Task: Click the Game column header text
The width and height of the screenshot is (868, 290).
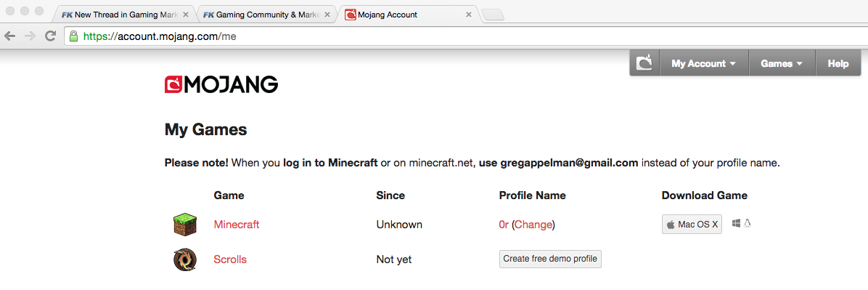Action: [229, 196]
